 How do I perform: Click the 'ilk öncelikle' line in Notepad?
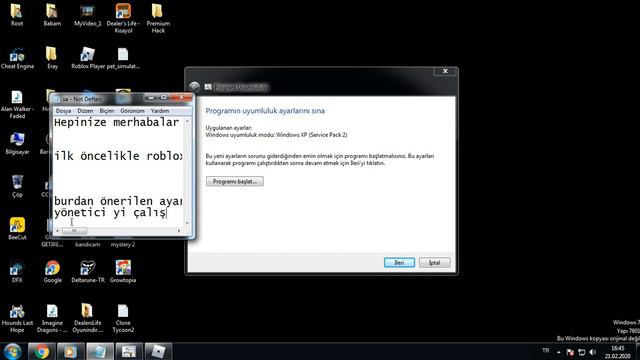tap(118, 156)
